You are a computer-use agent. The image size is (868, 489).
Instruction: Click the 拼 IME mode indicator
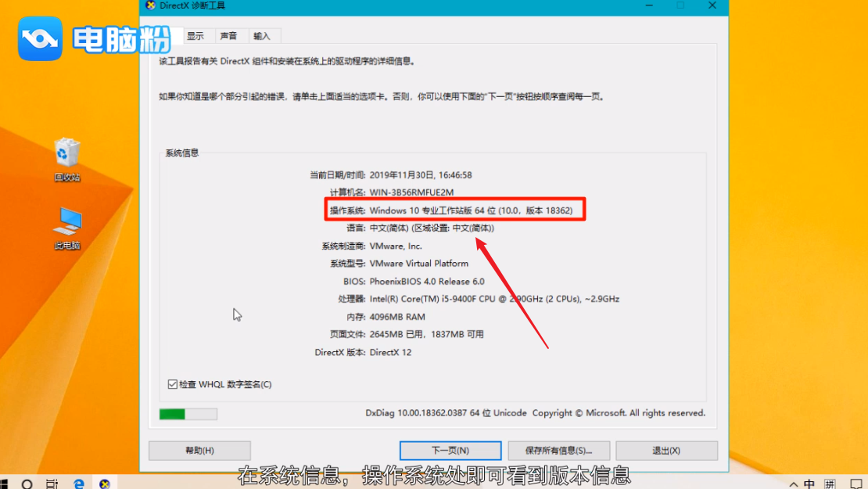click(829, 484)
